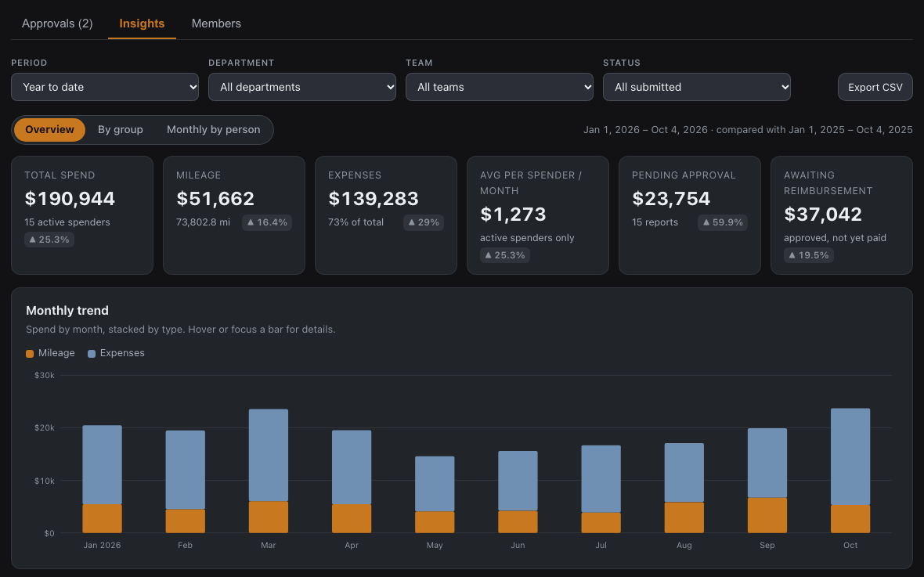Image resolution: width=924 pixels, height=577 pixels.
Task: Click the orange Mileage legend swatch
Action: coord(30,354)
